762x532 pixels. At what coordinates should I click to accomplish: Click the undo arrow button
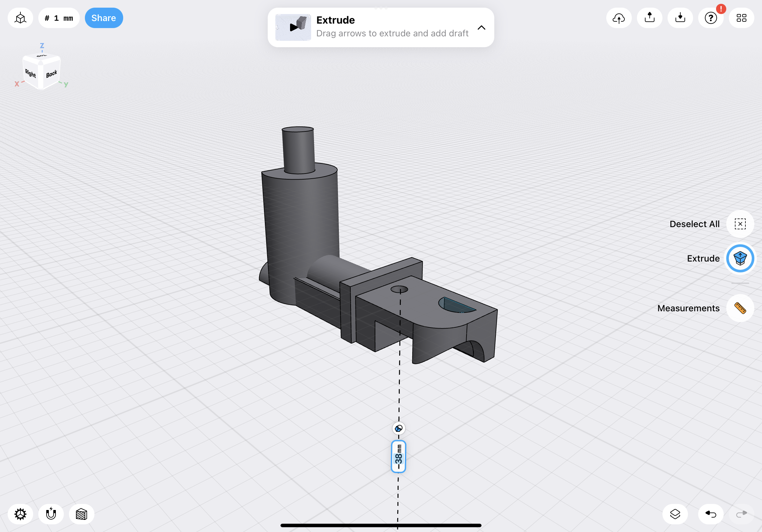(x=711, y=514)
